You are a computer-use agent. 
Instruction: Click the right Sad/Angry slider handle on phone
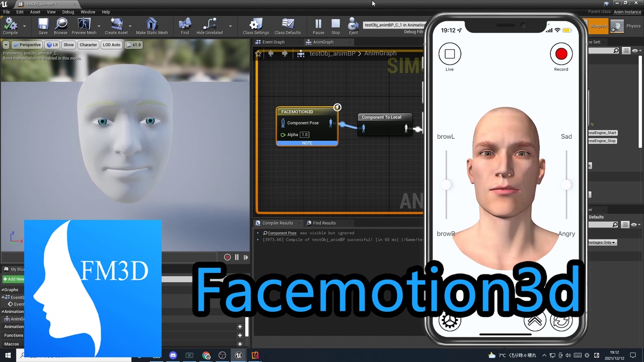click(567, 185)
